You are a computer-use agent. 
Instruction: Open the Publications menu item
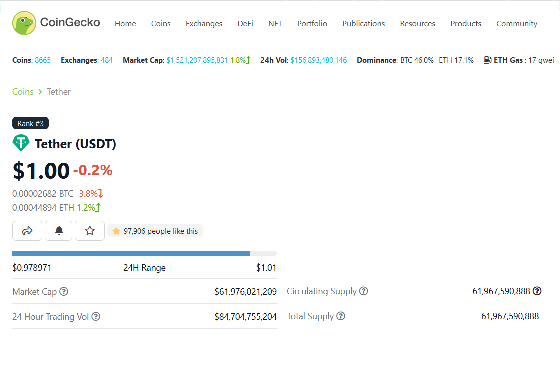[x=364, y=24]
